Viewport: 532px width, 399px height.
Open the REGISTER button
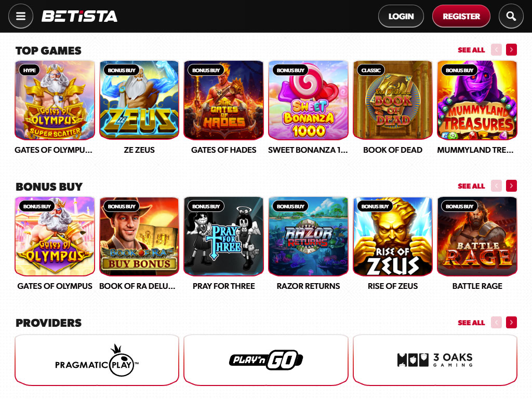(x=461, y=16)
